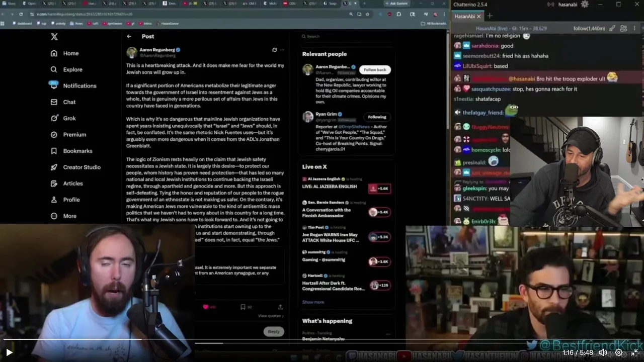This screenshot has width=644, height=362.
Task: Open the synthwave bookmark
Action: pyautogui.click(x=113, y=23)
